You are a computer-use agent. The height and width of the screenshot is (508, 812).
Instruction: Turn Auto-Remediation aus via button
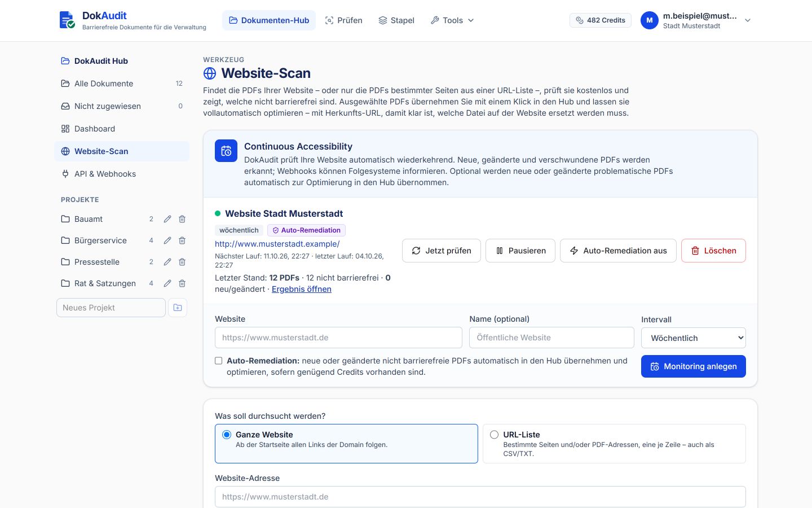click(618, 251)
